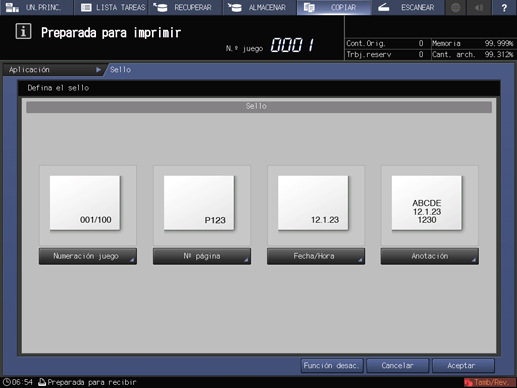Click the N.º juego counter 0001
The image size is (517, 388).
pyautogui.click(x=292, y=45)
